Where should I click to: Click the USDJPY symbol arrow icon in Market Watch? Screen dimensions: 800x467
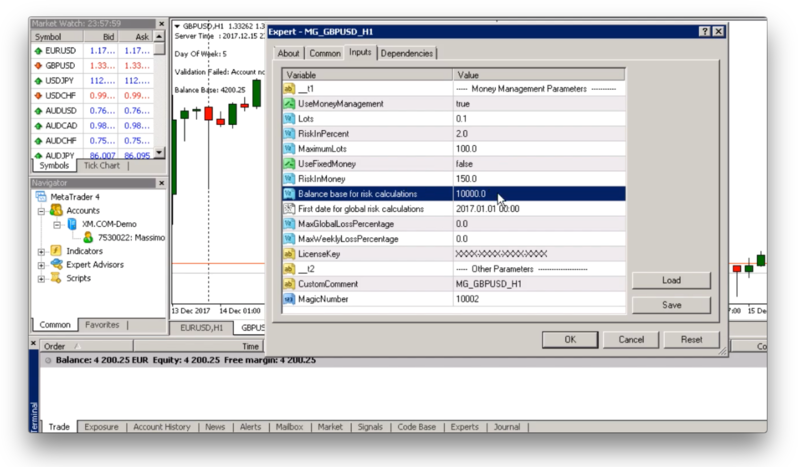click(38, 81)
